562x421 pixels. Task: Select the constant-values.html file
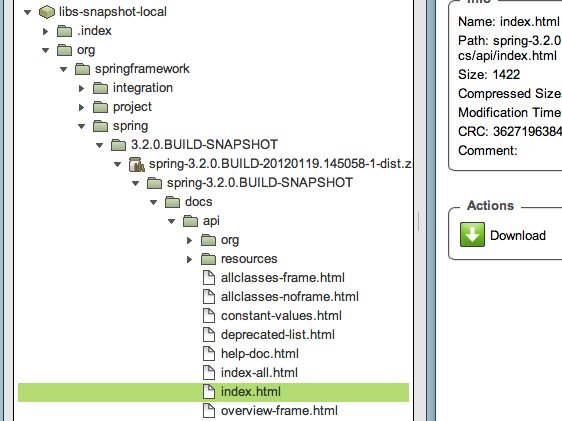coord(281,316)
